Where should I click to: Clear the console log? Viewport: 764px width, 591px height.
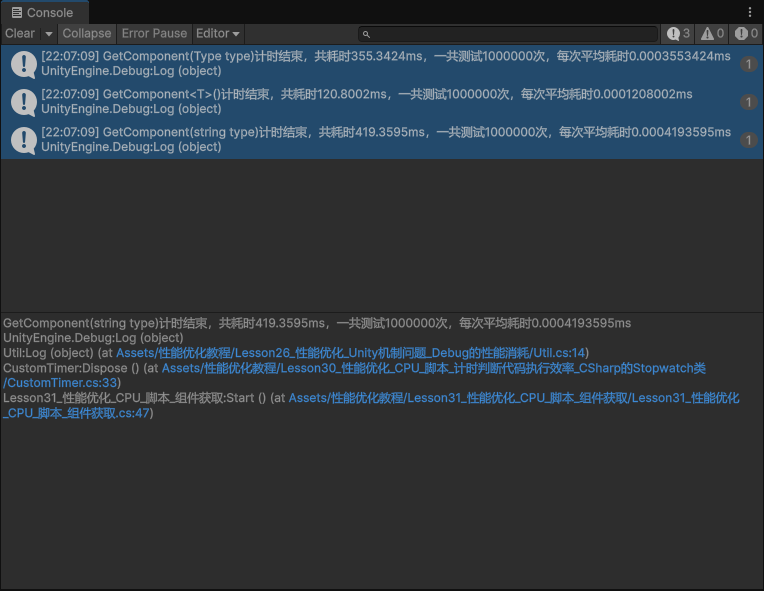[x=20, y=33]
